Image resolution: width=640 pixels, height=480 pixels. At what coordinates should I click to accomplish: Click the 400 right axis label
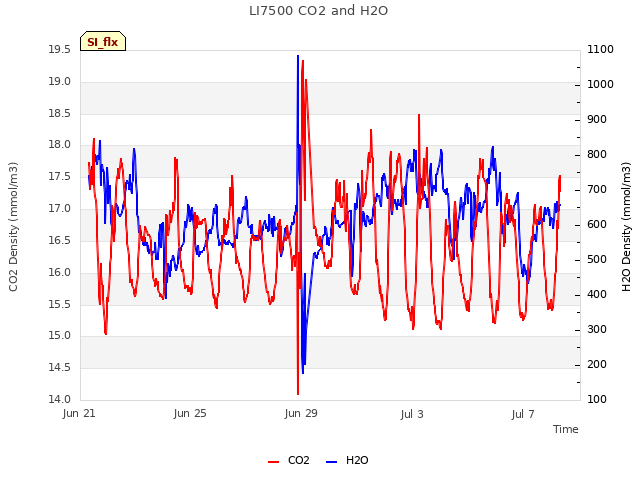tap(597, 295)
